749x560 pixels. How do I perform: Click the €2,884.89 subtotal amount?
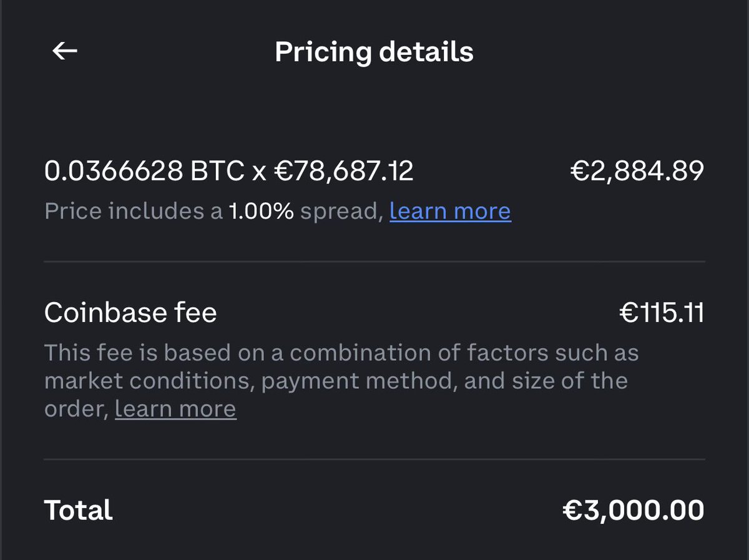tap(637, 170)
